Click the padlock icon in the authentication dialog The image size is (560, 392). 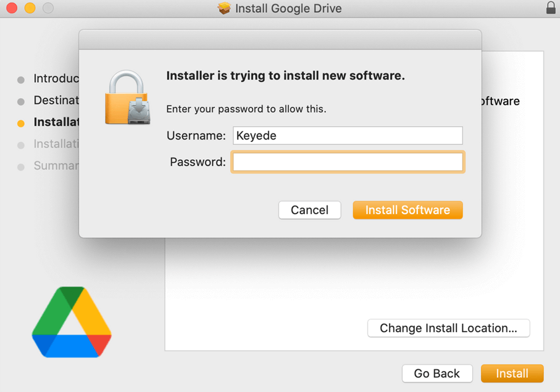(127, 96)
